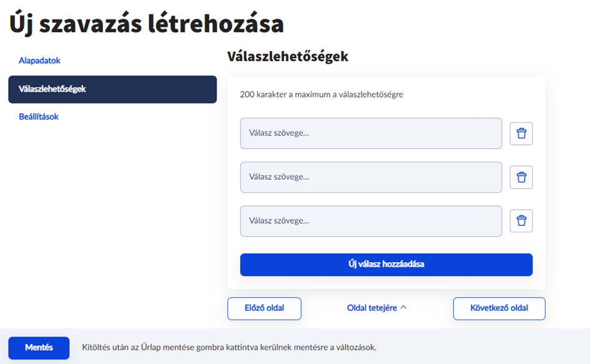This screenshot has height=364, width=590.
Task: Click the up chevron beside Oldal tetejére
Action: pyautogui.click(x=403, y=308)
